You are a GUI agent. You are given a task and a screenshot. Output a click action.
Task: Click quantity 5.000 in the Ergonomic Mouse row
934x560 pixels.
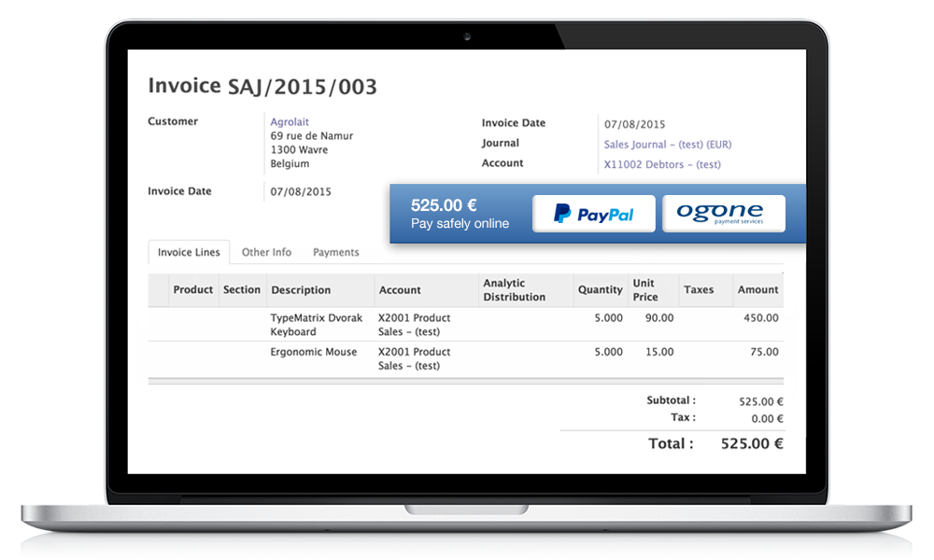click(x=608, y=352)
